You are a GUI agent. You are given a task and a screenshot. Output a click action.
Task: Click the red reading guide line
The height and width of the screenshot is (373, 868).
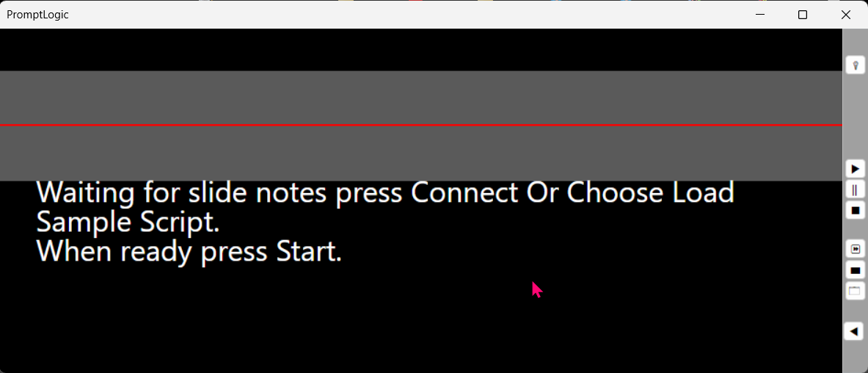point(420,126)
